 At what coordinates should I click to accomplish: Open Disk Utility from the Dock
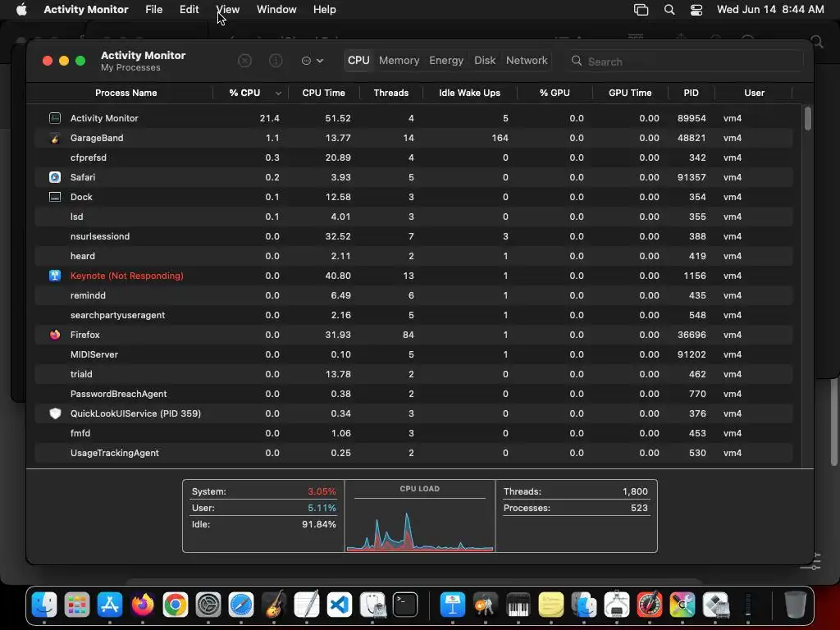click(x=372, y=605)
